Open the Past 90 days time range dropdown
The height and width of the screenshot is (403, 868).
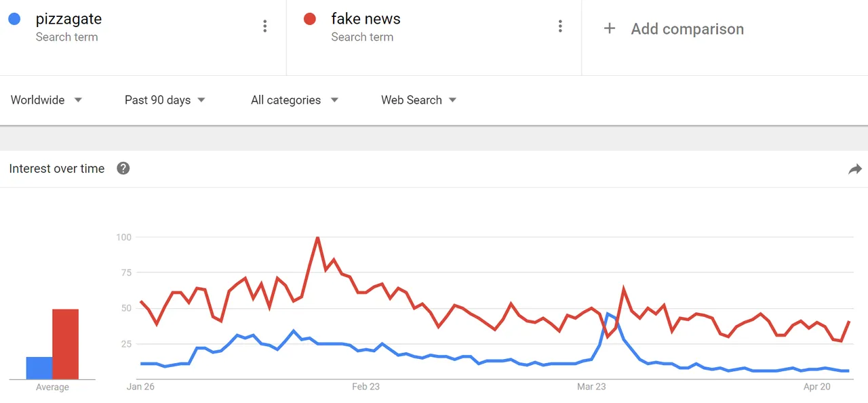point(165,100)
